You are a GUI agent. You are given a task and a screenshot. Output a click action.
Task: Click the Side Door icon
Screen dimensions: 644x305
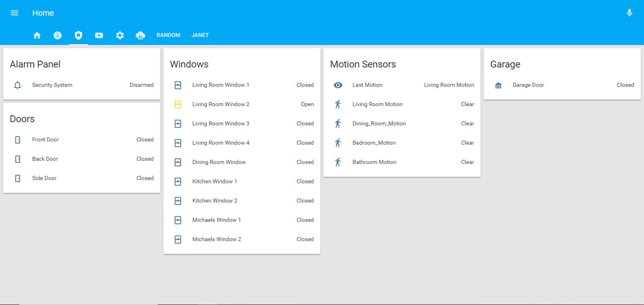point(18,178)
